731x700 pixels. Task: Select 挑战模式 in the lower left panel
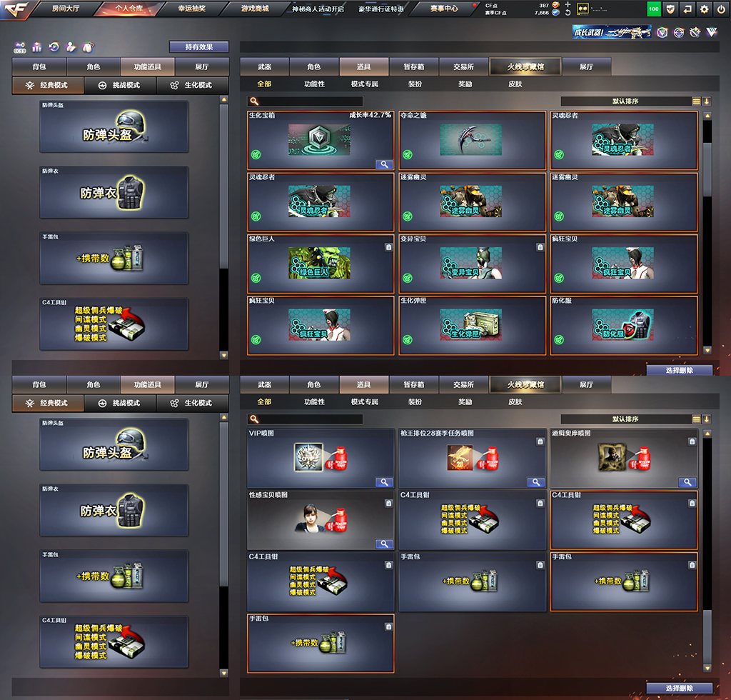[120, 403]
